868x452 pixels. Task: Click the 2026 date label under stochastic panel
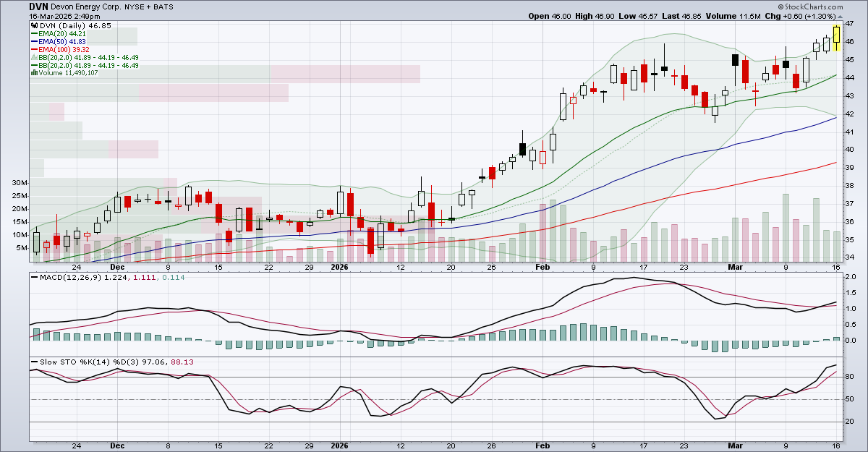pos(340,446)
